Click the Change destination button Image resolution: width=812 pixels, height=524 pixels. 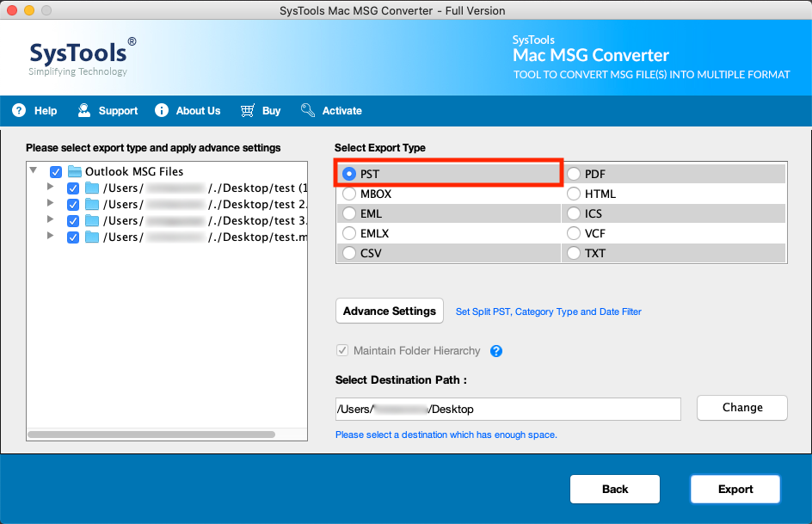tap(742, 408)
